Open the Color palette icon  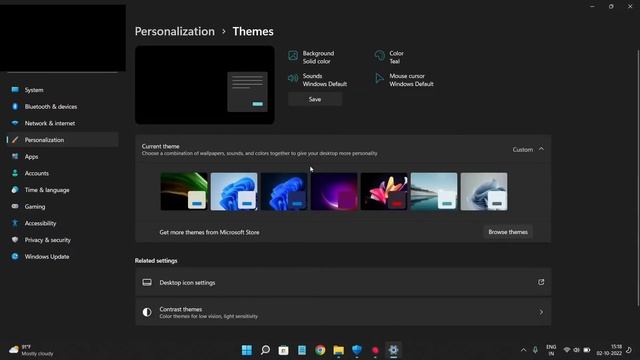tap(380, 56)
